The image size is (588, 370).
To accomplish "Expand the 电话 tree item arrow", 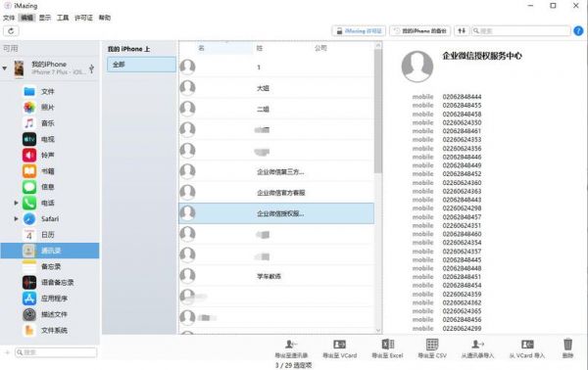I will pyautogui.click(x=16, y=203).
